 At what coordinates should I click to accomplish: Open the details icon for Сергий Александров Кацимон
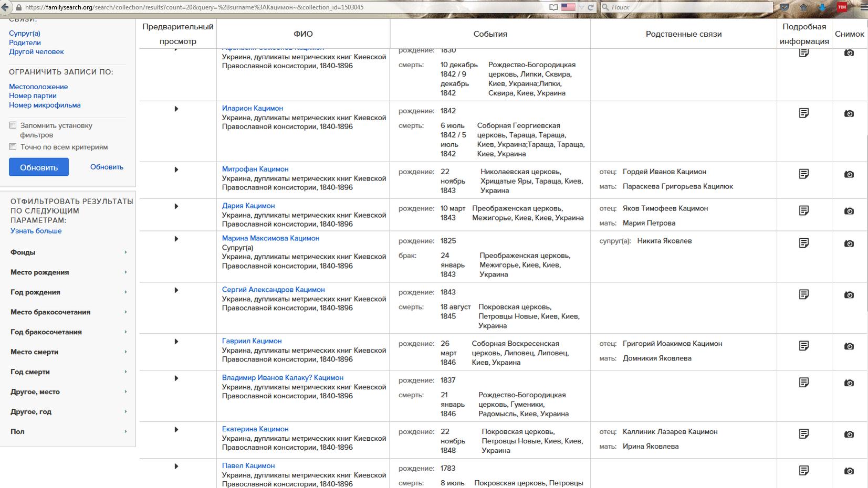pos(804,294)
